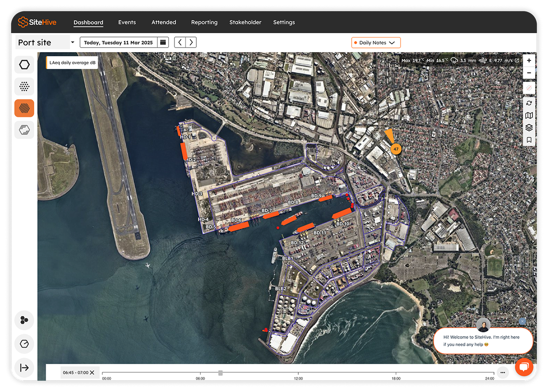Click the chat agent avatar

(x=483, y=325)
